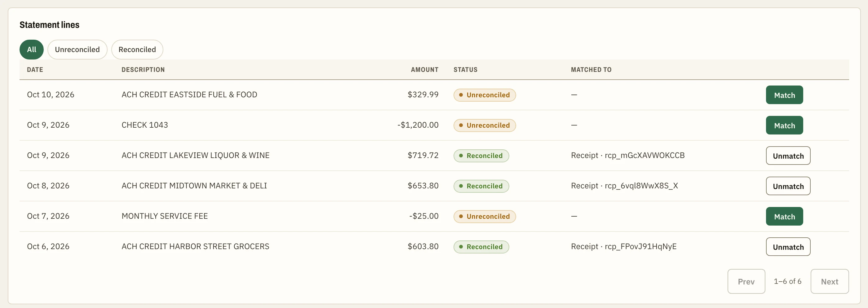Click the Reconciled badge for Harbor Street Grocers

pos(481,247)
